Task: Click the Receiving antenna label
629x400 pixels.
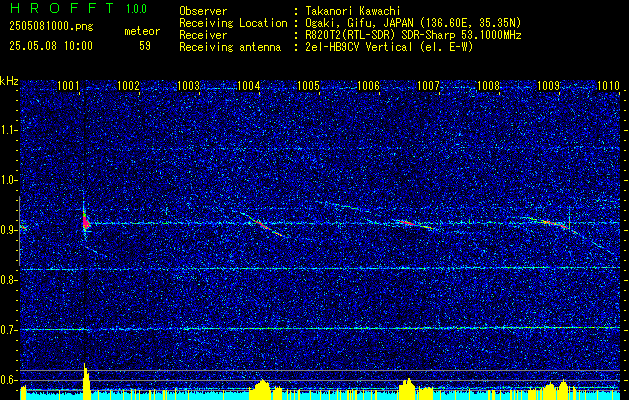Action: 230,47
